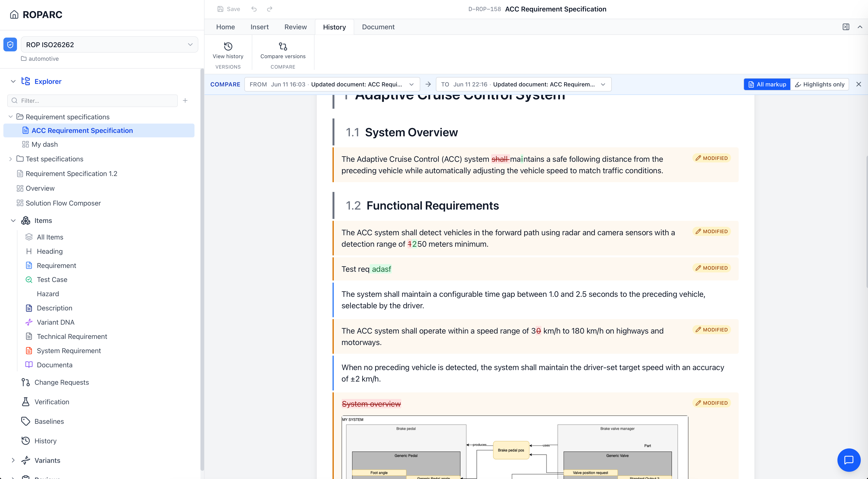This screenshot has height=479, width=868.
Task: Click the sidebar History clock icon
Action: tap(26, 441)
